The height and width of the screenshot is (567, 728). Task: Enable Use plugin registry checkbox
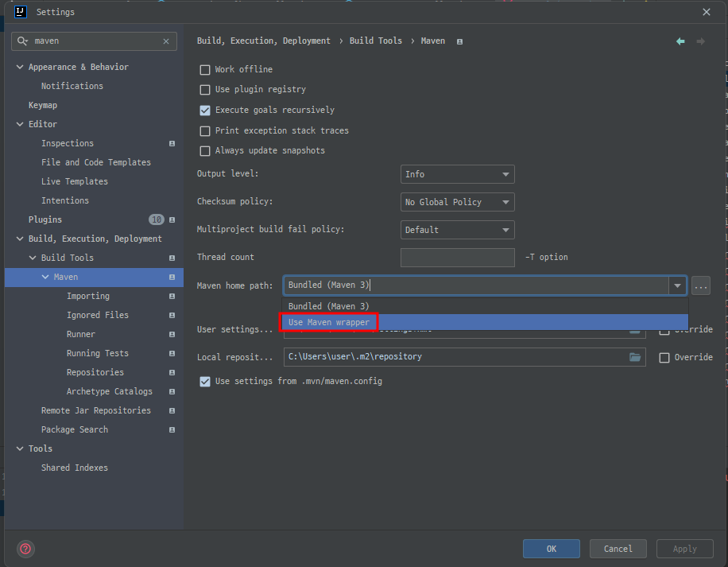coord(205,90)
